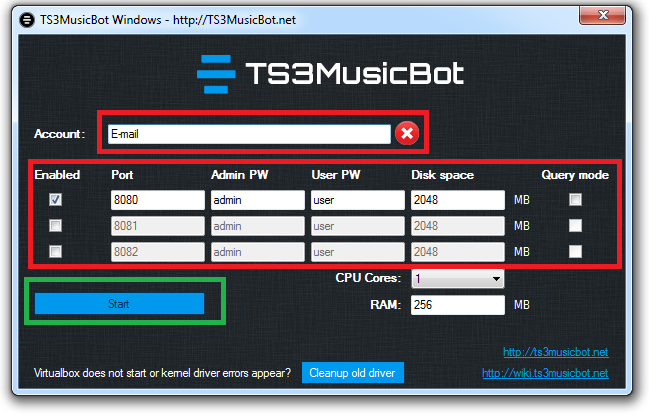The width and height of the screenshot is (649, 416).
Task: Enable the bot on port 8082
Action: click(x=55, y=251)
